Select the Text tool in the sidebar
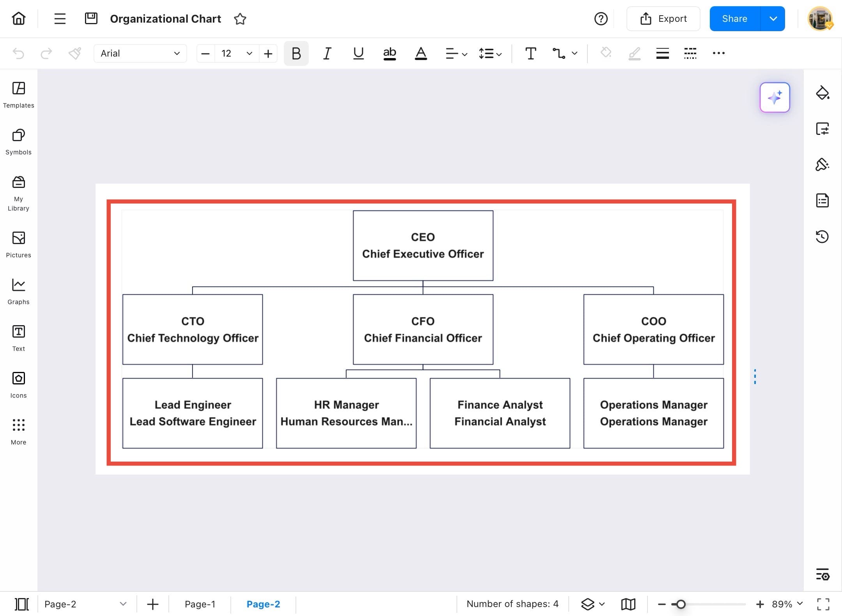Image resolution: width=842 pixels, height=616 pixels. [x=18, y=337]
